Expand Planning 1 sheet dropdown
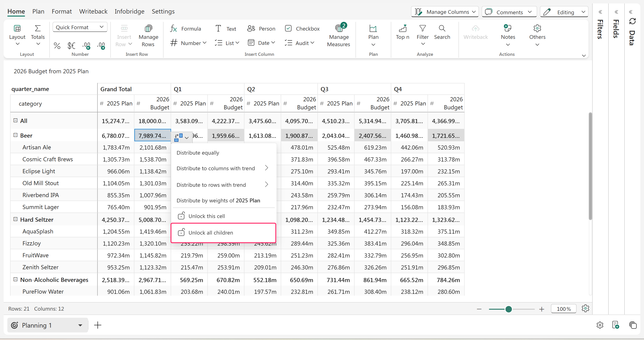 80,325
